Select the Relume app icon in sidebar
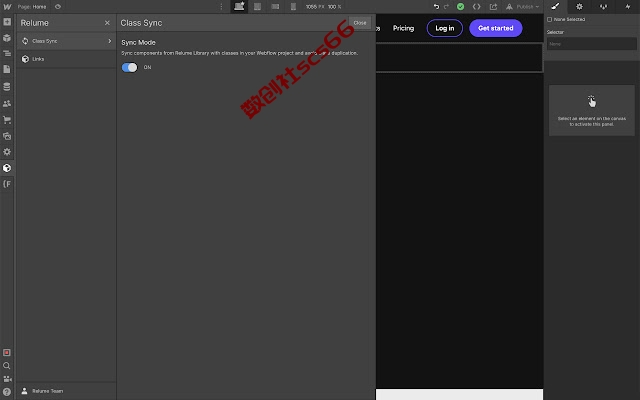Viewport: 640px width, 400px height. click(7, 168)
